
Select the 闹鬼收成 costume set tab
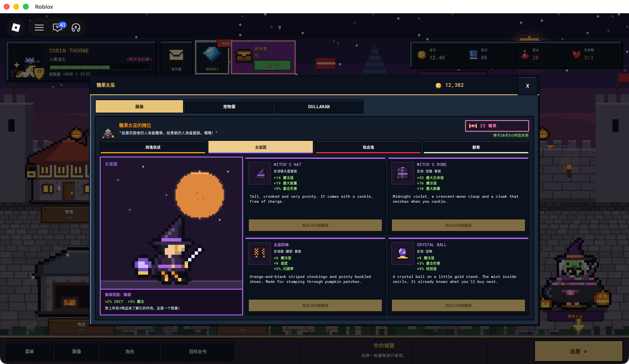pyautogui.click(x=153, y=147)
